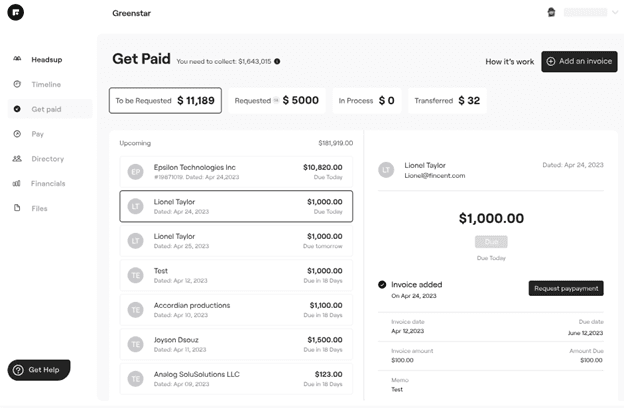Open the Joyson Dsouz invoice
The width and height of the screenshot is (624, 408).
pos(236,344)
